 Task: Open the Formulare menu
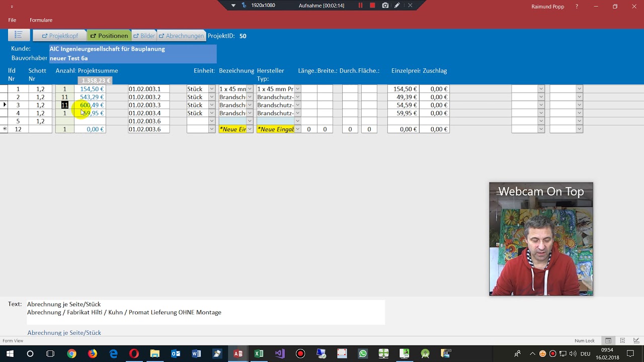(41, 20)
